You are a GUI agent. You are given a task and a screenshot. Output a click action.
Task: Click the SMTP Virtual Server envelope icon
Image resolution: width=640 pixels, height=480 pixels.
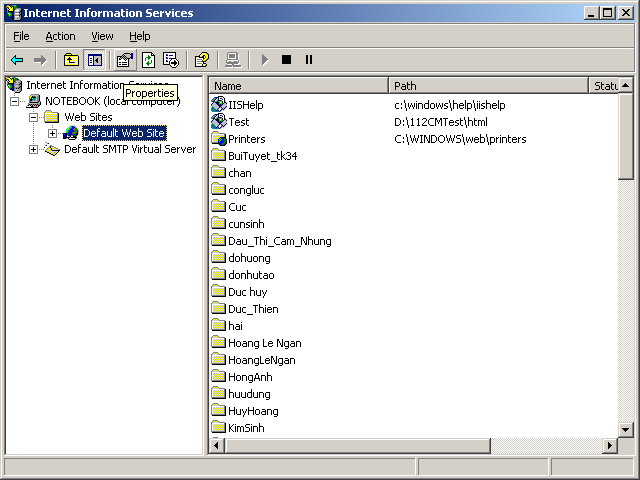(x=52, y=149)
